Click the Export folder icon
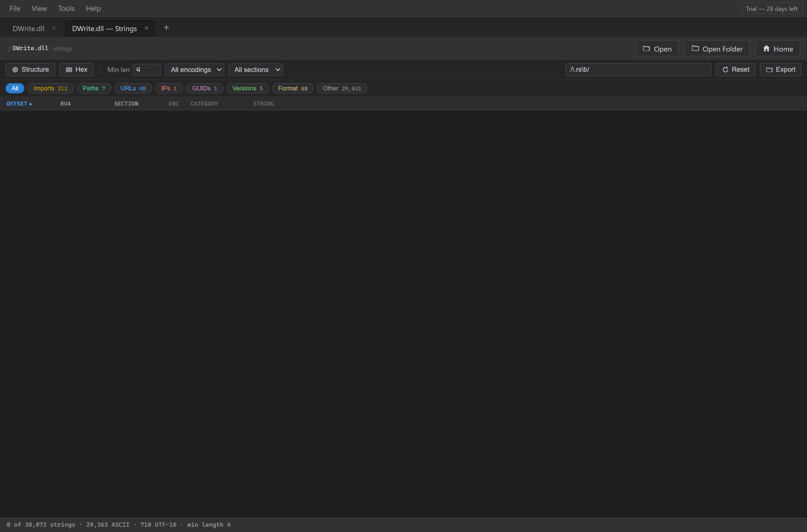 click(769, 69)
